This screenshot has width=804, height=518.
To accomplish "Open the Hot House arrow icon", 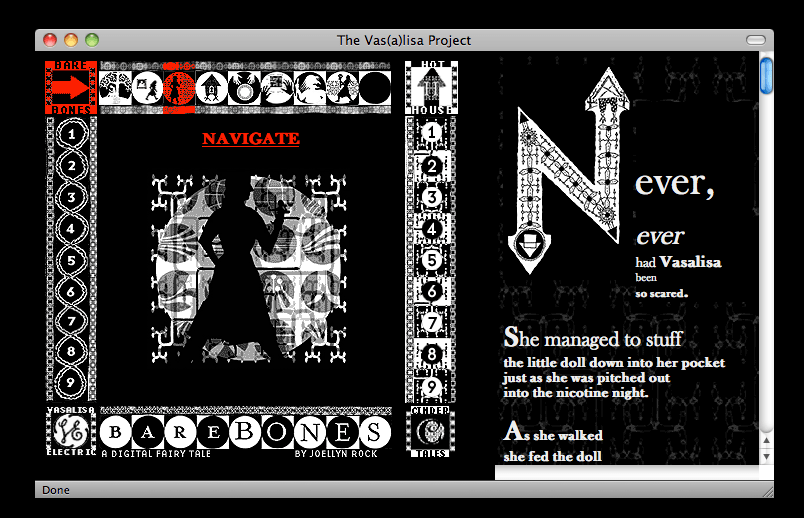I will pos(430,87).
